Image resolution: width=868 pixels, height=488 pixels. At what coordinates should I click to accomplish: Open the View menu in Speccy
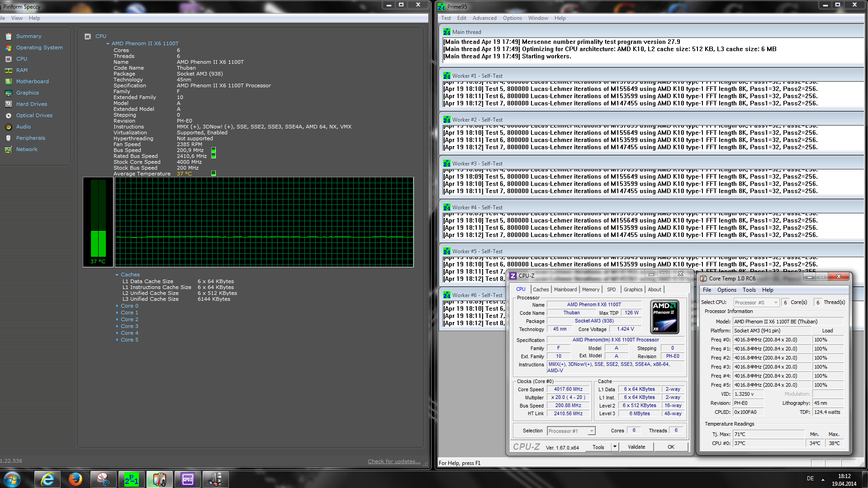click(x=17, y=18)
